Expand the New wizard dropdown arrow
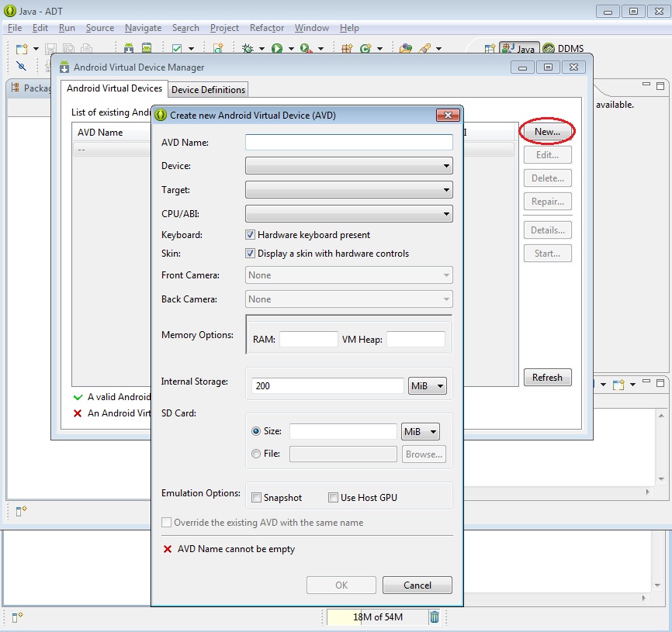This screenshot has height=632, width=672. tap(36, 49)
